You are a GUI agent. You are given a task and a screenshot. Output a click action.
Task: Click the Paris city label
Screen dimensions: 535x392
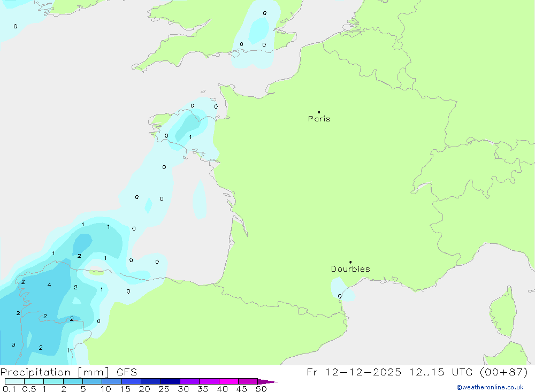(319, 119)
